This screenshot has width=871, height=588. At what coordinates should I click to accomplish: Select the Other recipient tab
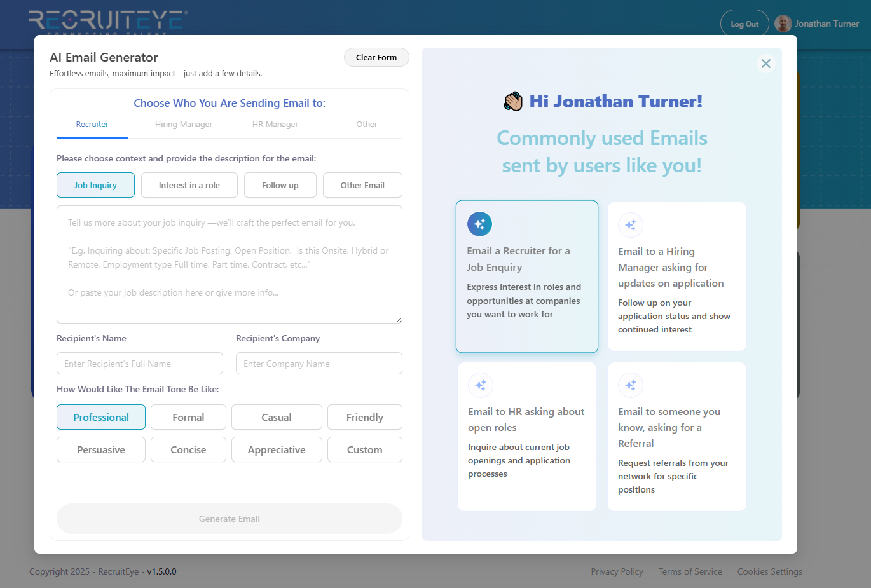[366, 125]
